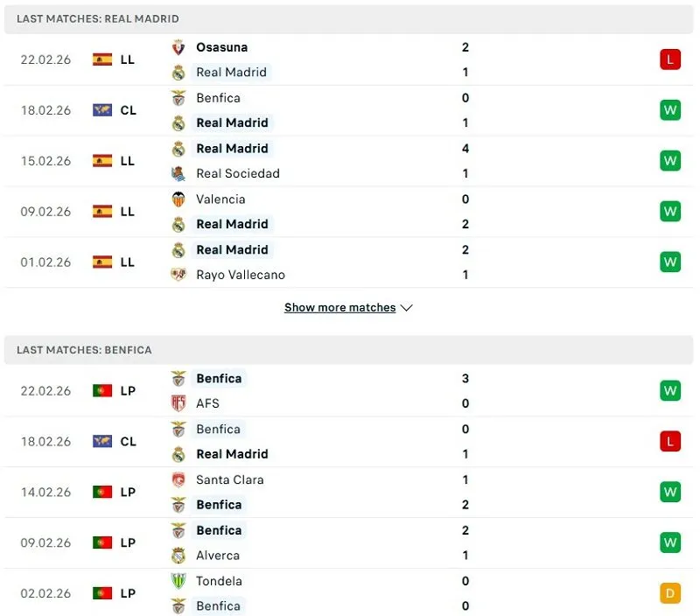Click the AFS club crest icon
Screen dimensions: 700x616
click(178, 403)
